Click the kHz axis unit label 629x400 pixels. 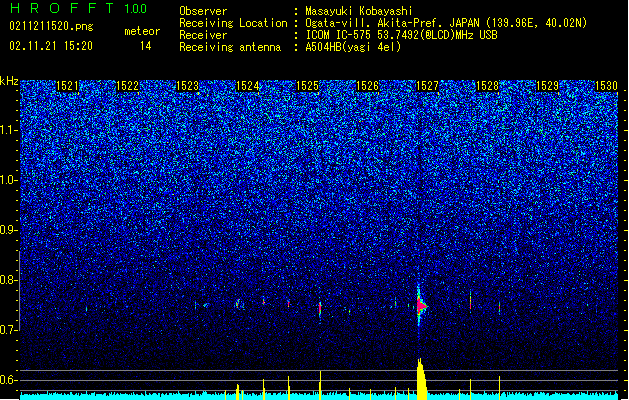[x=9, y=81]
